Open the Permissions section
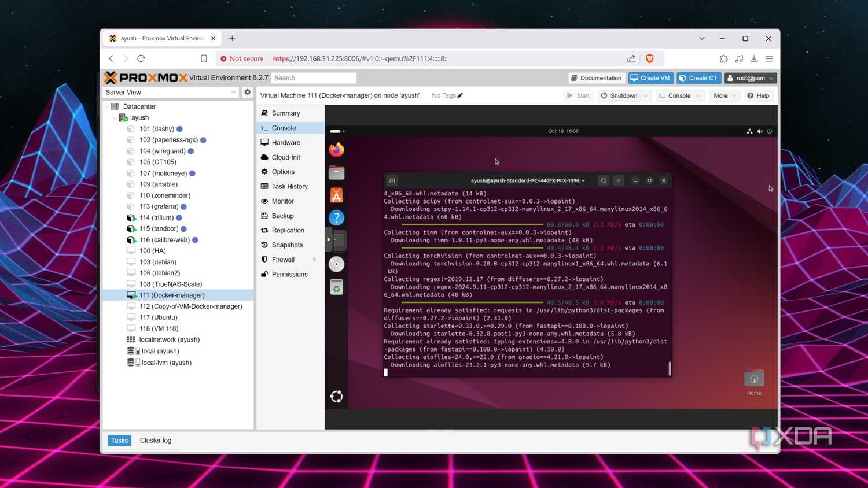The width and height of the screenshot is (868, 488). 290,275
